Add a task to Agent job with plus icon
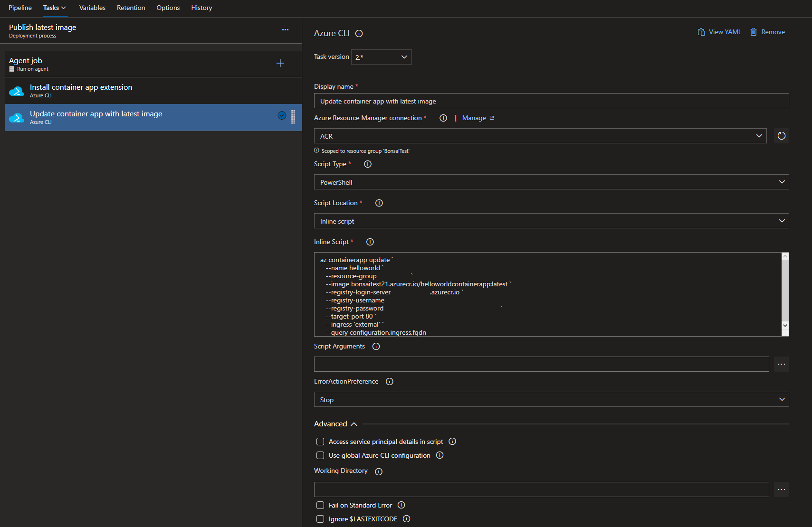 pyautogui.click(x=280, y=63)
